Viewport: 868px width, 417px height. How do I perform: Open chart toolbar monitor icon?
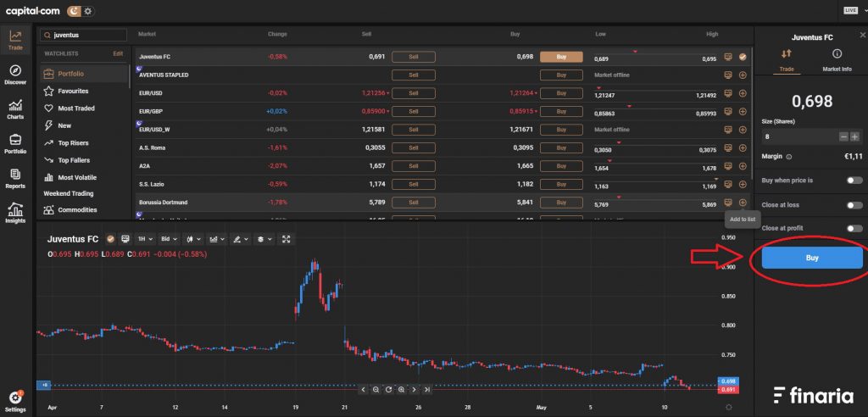click(x=125, y=239)
